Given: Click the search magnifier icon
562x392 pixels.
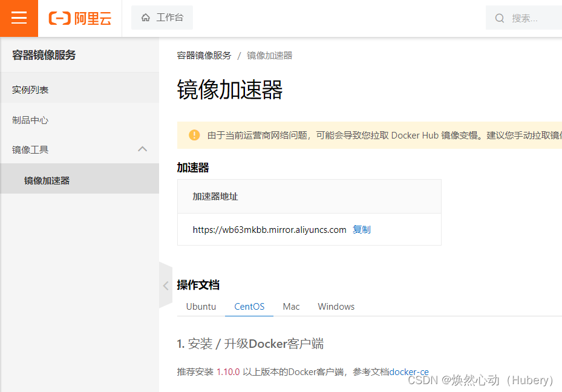Looking at the screenshot, I should click(499, 18).
